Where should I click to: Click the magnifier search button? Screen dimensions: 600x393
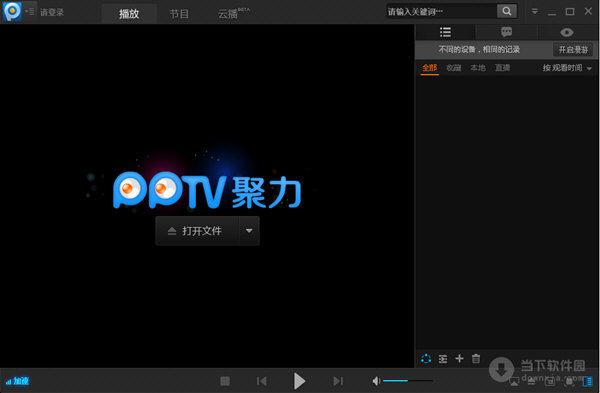point(507,11)
